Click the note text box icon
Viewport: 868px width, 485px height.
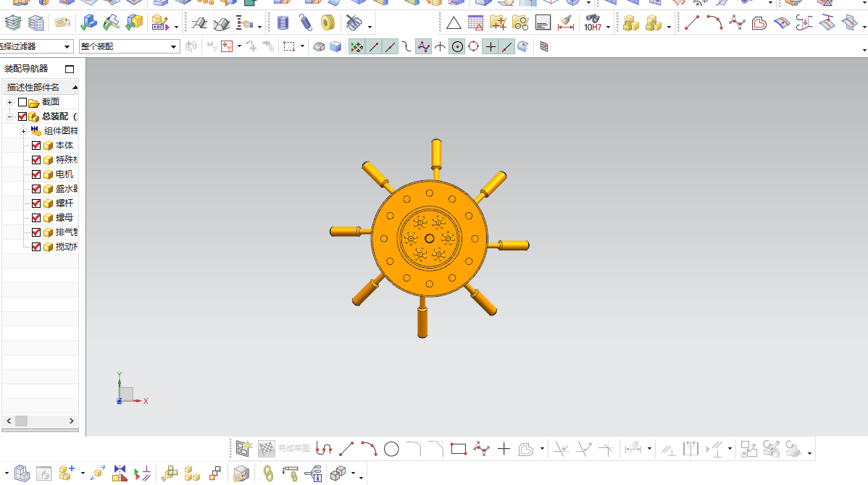[x=543, y=22]
